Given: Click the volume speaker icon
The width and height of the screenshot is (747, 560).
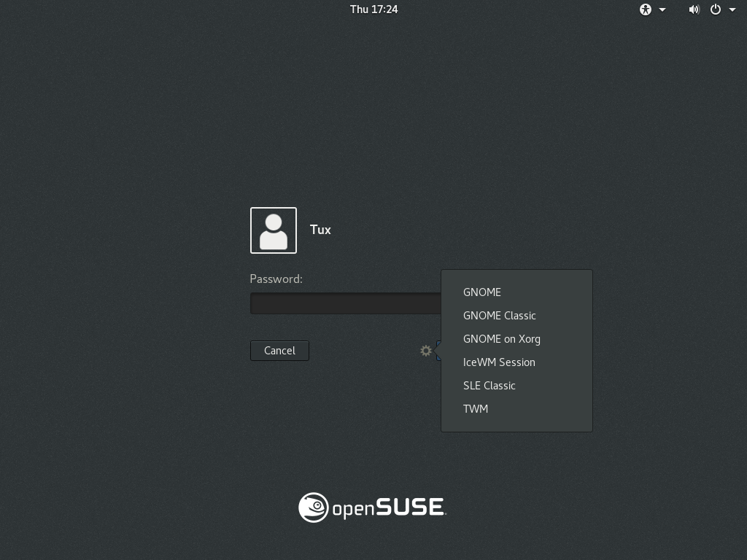Looking at the screenshot, I should pyautogui.click(x=694, y=9).
